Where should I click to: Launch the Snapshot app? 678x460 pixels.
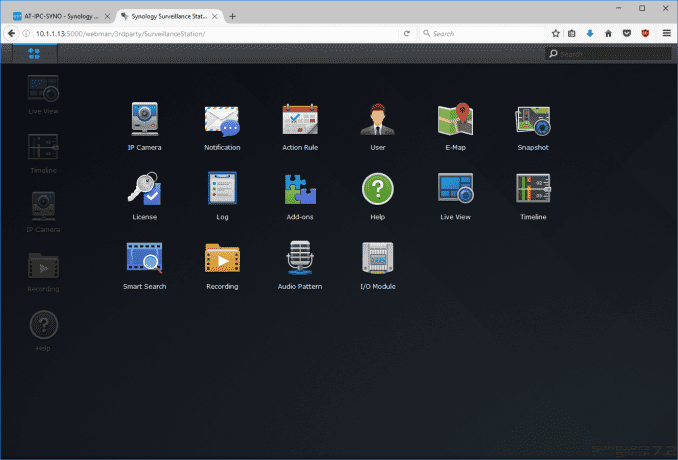tap(533, 121)
